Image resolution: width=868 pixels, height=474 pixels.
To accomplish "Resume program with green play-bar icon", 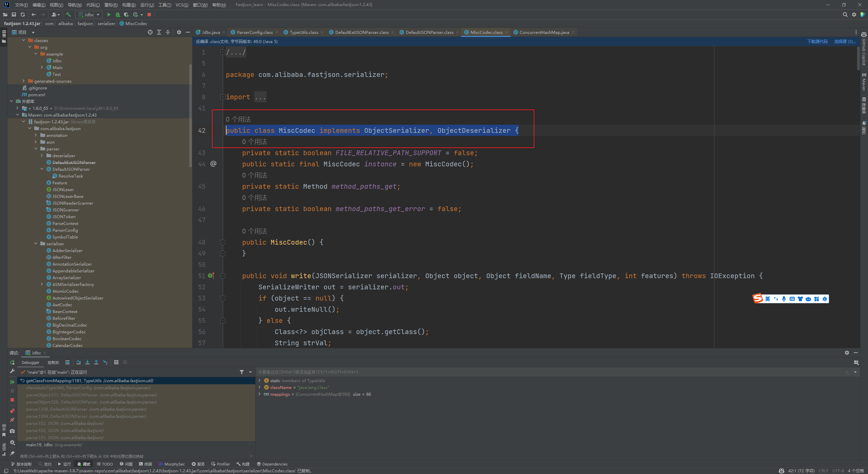I will point(12,382).
